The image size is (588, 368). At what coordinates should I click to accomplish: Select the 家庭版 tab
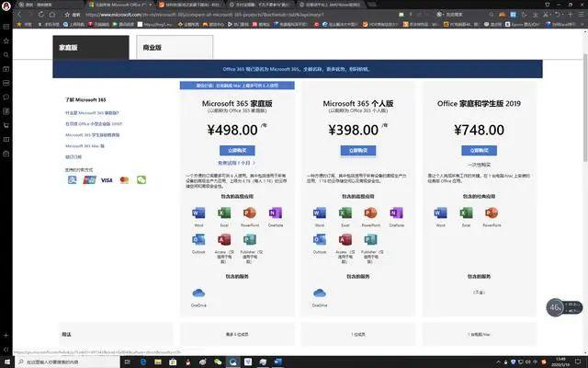(x=91, y=47)
